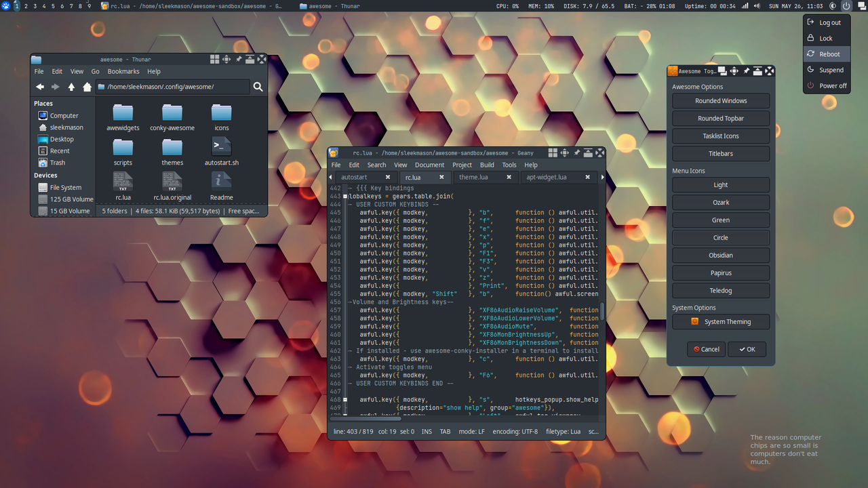Viewport: 868px width, 488px height.
Task: Choose Power off from power menu
Action: point(827,86)
